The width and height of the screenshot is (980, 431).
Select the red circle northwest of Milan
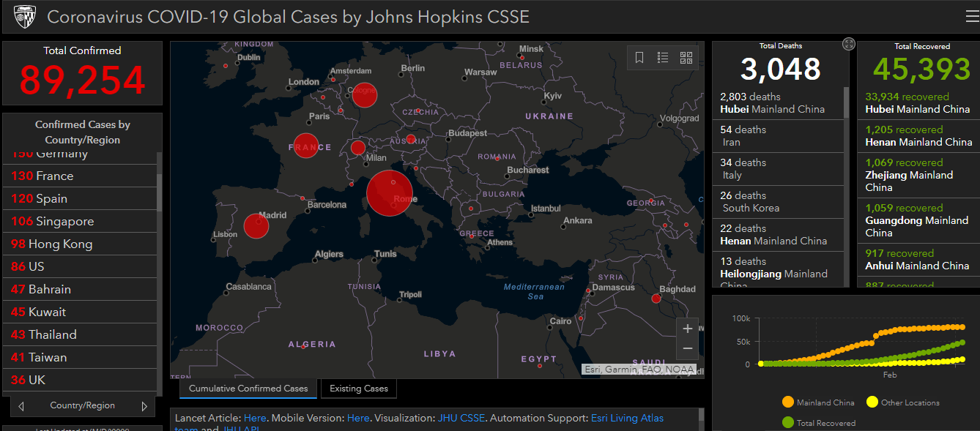click(358, 148)
